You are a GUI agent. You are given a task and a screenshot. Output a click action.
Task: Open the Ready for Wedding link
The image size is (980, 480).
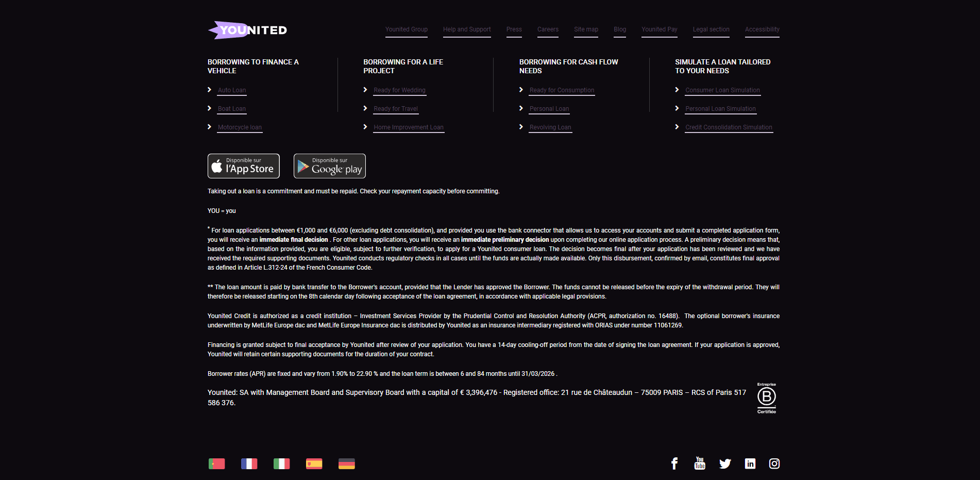(399, 90)
